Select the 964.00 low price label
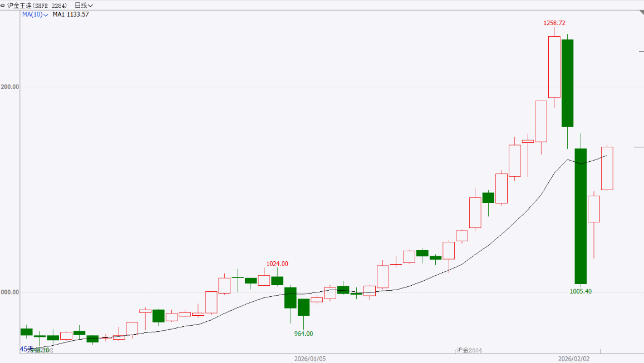The image size is (644, 363). pos(303,334)
